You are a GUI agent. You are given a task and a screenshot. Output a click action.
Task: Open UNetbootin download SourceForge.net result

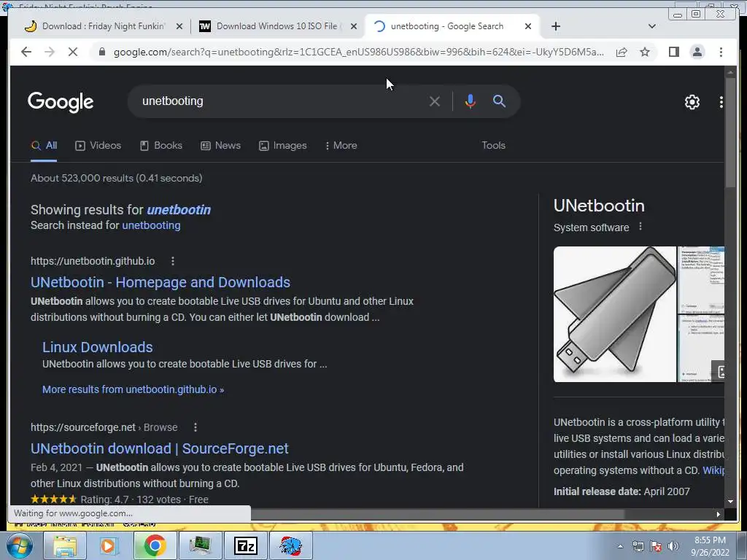(159, 448)
